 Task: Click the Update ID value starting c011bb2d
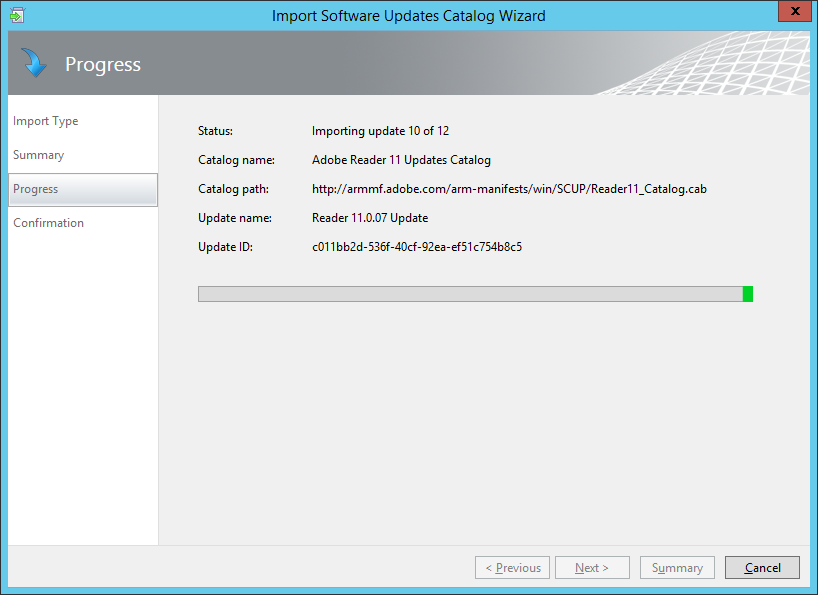tap(417, 247)
